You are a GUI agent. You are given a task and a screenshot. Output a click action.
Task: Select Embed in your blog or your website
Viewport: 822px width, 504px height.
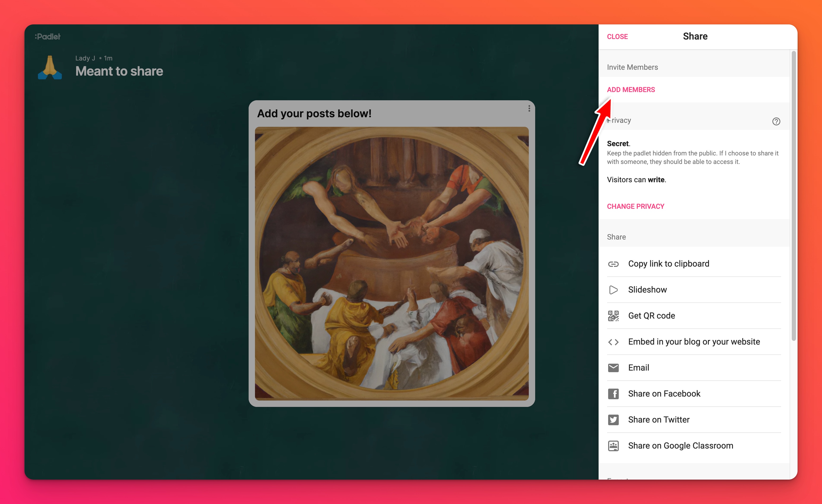[694, 342]
